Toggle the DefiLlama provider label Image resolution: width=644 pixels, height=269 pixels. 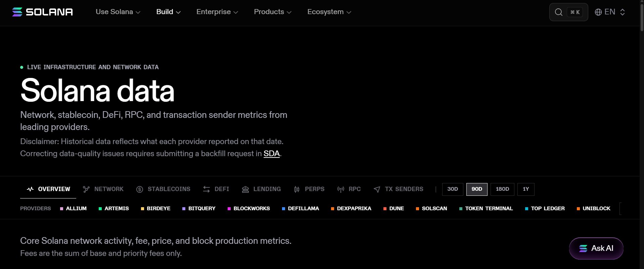click(x=304, y=209)
